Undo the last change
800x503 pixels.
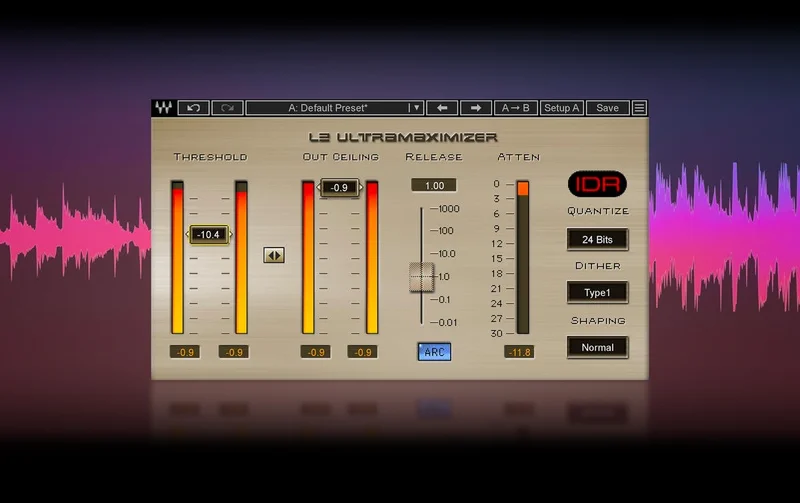(x=193, y=108)
